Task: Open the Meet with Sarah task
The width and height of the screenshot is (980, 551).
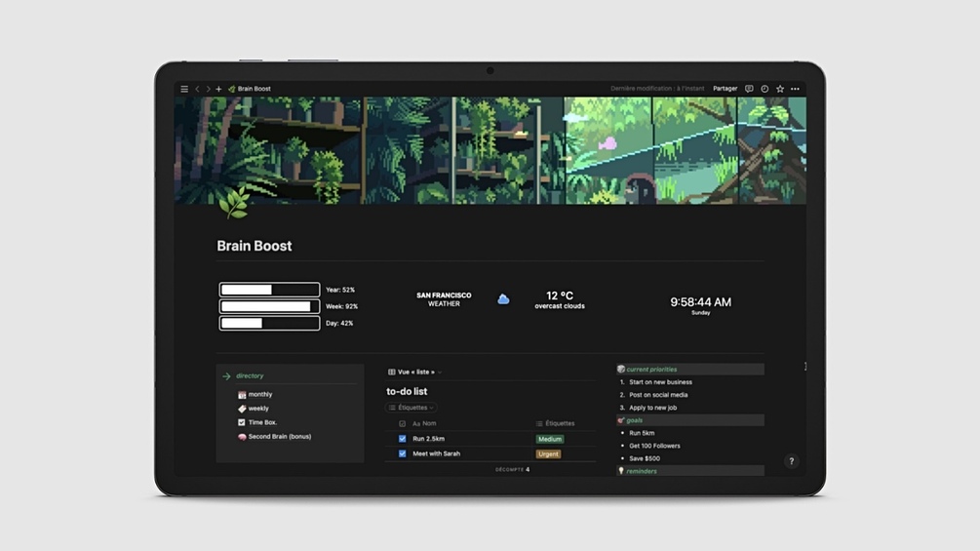Action: pos(436,453)
